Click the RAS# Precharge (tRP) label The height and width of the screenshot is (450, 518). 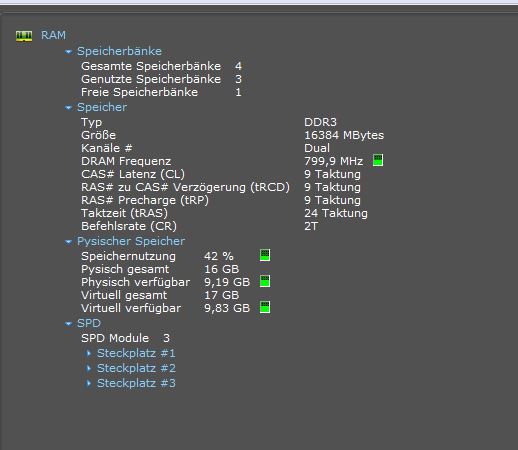coord(145,200)
